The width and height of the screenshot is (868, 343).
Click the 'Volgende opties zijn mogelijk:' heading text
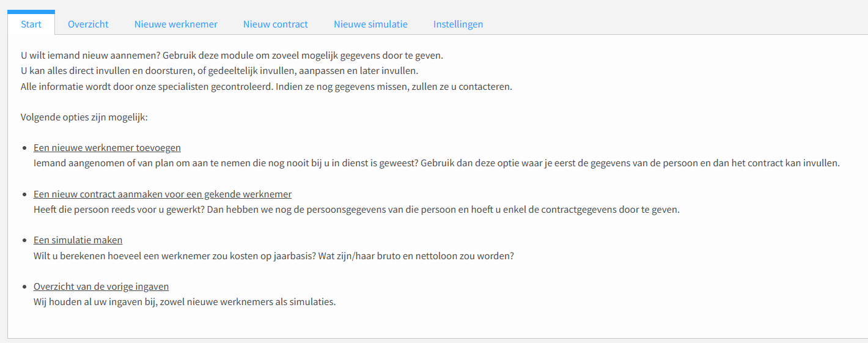tap(84, 117)
